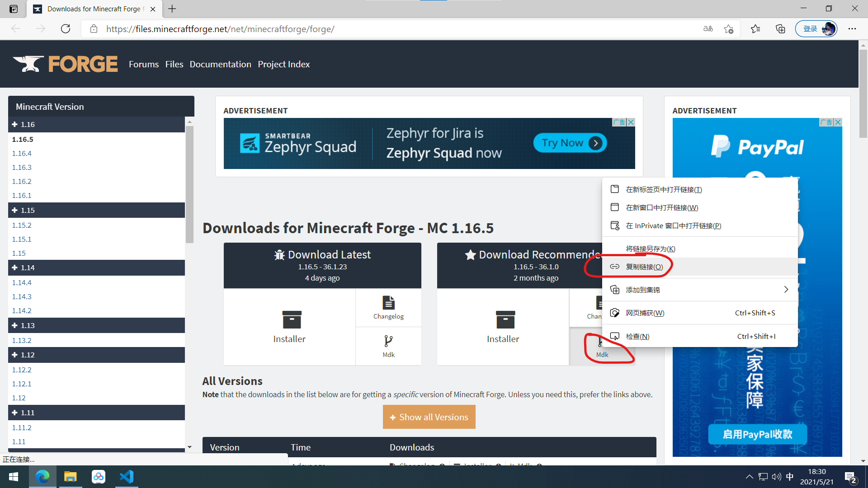The height and width of the screenshot is (488, 868).
Task: Click the Show all Versions button
Action: pos(429,417)
